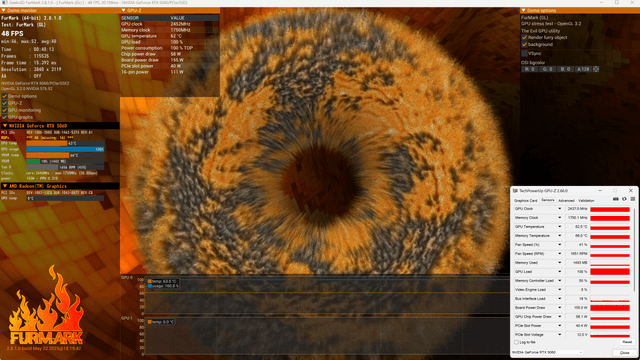Click the GPU-Z sensors list scrollbar
The width and height of the screenshot is (640, 360).
pyautogui.click(x=634, y=249)
